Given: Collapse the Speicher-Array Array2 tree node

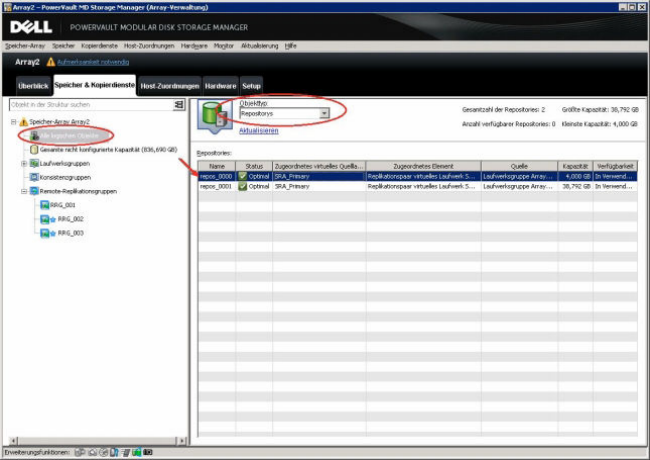Looking at the screenshot, I should (14, 122).
